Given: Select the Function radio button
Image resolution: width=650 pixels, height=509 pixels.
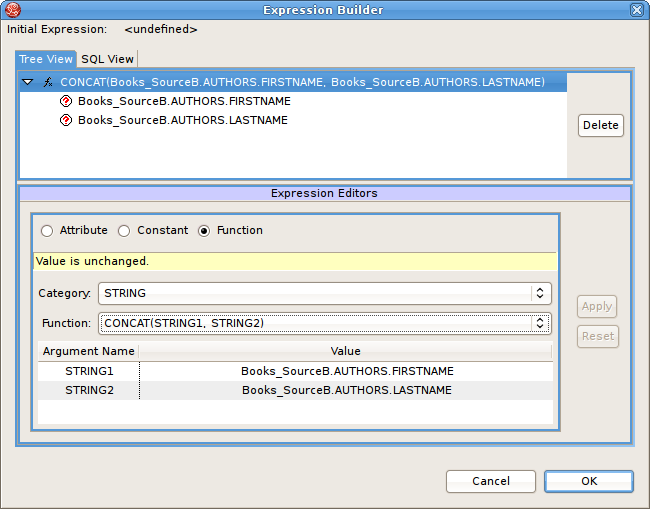Looking at the screenshot, I should (204, 231).
